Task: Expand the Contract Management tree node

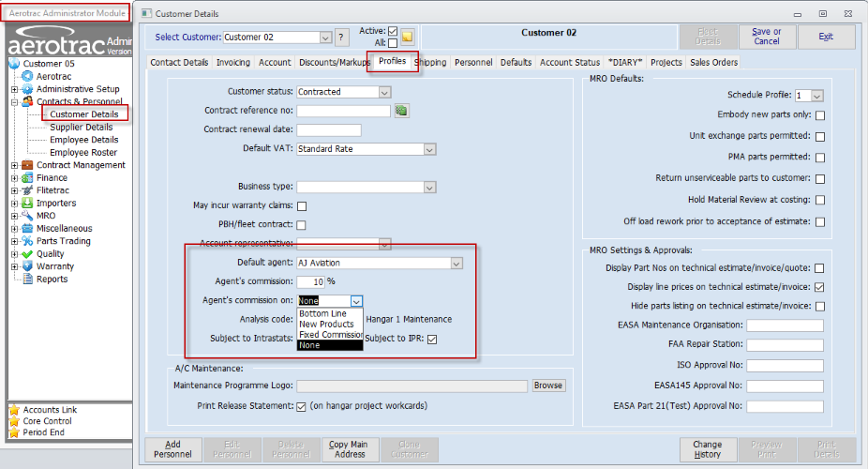Action: click(14, 165)
